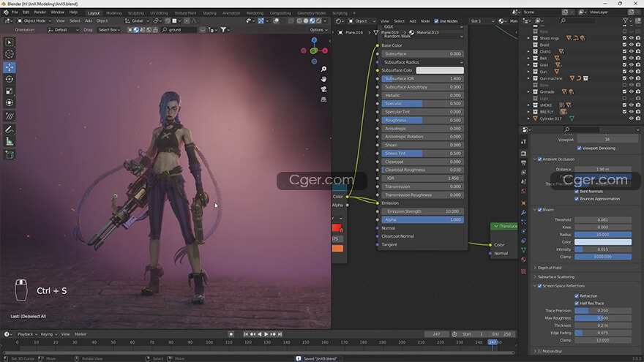Viewport: 644px width, 362px height.
Task: Expand Shoes rings collection
Action: 528,38
